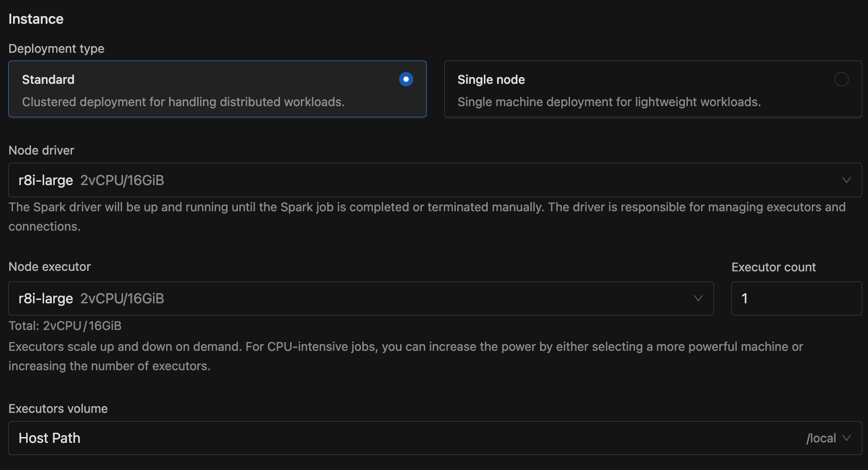Select the Standard deployment radio button
Viewport: 868px width, 470px height.
tap(406, 79)
